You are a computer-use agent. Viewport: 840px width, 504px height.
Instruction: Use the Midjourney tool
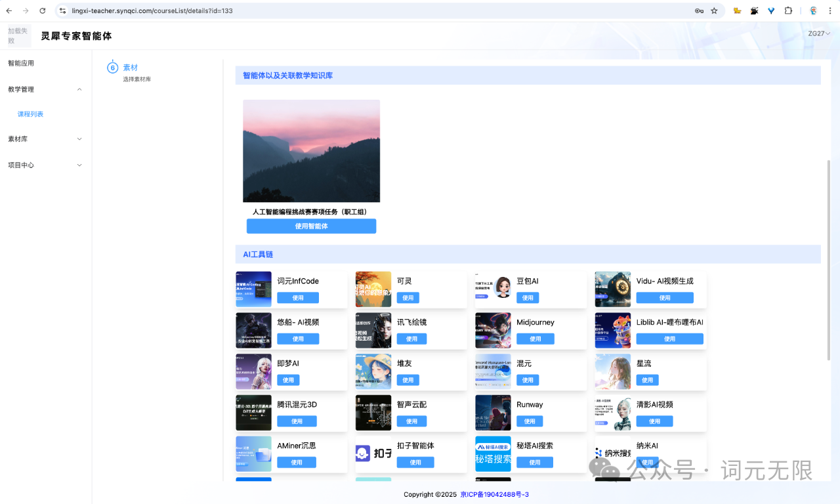tap(535, 339)
